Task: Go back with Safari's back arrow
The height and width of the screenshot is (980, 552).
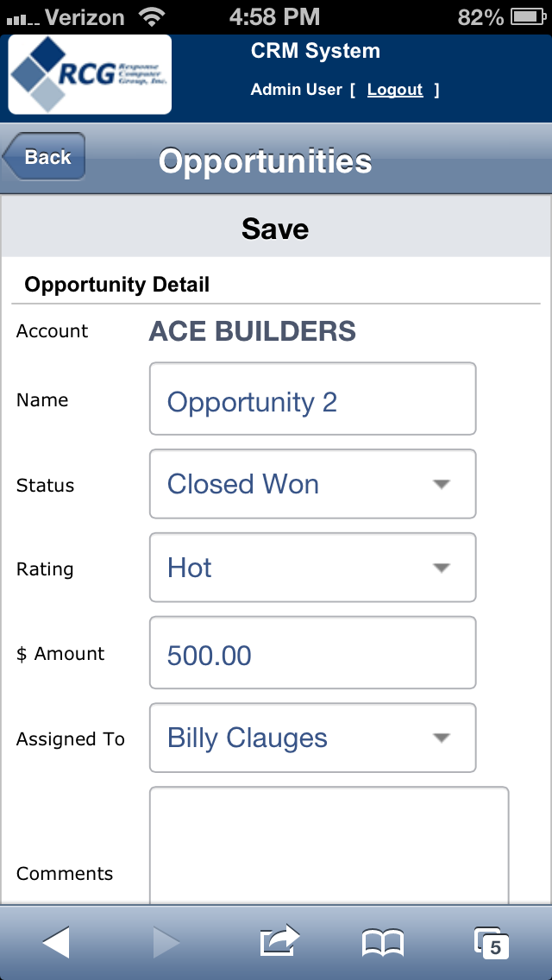Action: (x=56, y=943)
